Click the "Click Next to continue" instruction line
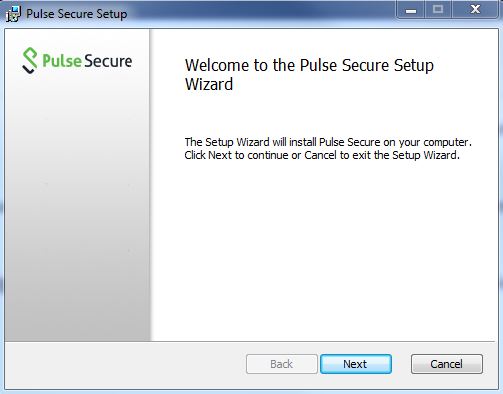This screenshot has width=503, height=394. pos(322,155)
